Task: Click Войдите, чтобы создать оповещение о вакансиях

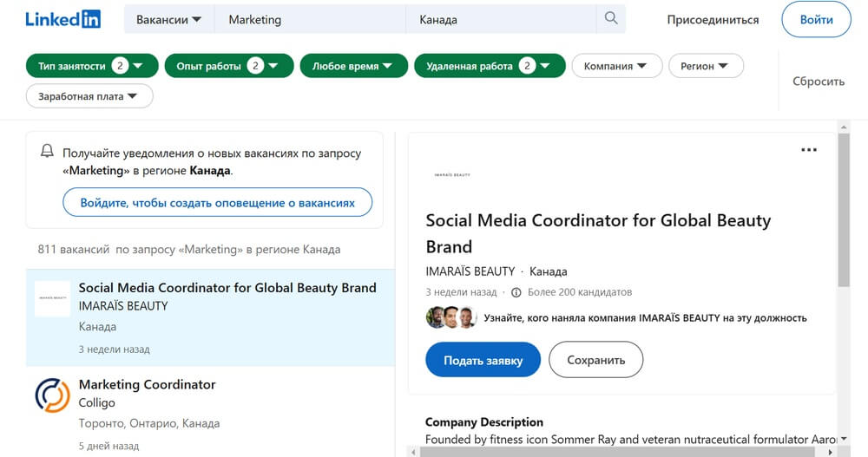Action: coord(218,203)
